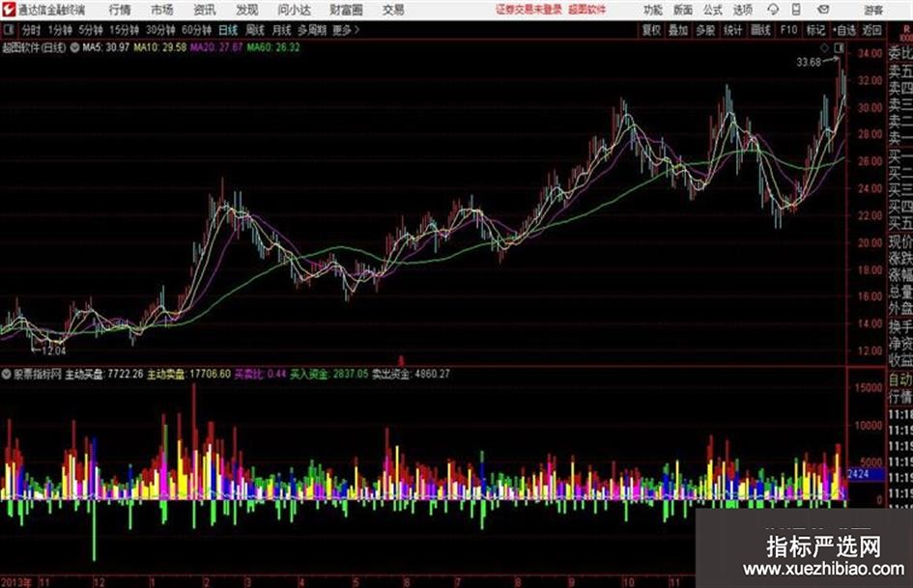Expand the round arrow next to 超图软件(日线)
This screenshot has width=913, height=588.
tap(74, 47)
